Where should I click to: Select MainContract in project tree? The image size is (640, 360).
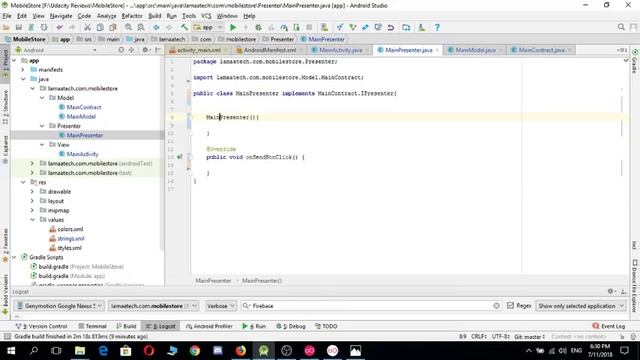tap(84, 107)
